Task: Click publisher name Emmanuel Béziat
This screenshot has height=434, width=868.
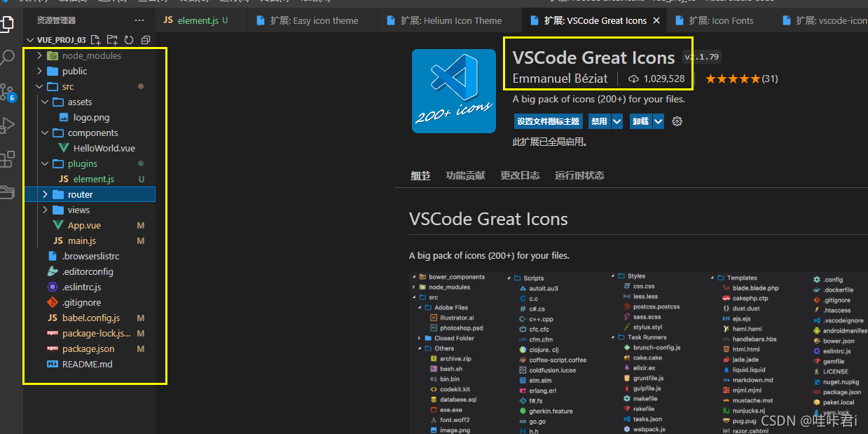Action: click(x=560, y=79)
